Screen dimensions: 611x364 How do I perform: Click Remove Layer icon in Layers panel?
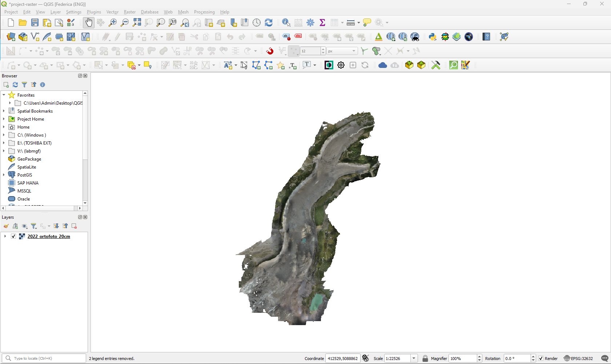(x=74, y=226)
